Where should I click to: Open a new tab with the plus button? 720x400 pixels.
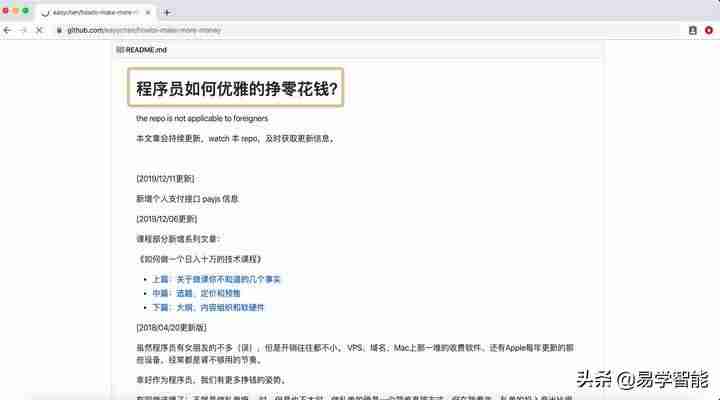click(167, 12)
